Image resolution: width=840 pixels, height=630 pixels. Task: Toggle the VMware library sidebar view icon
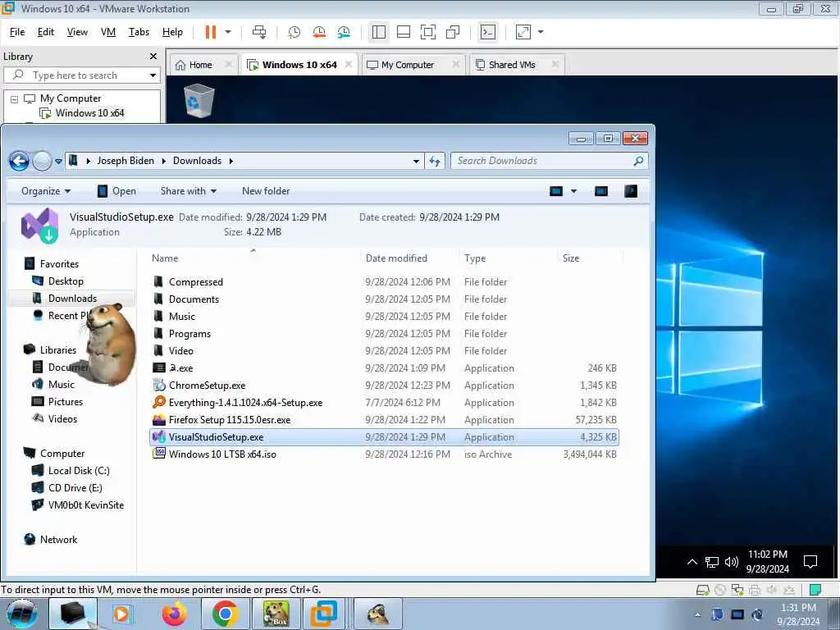coord(379,32)
